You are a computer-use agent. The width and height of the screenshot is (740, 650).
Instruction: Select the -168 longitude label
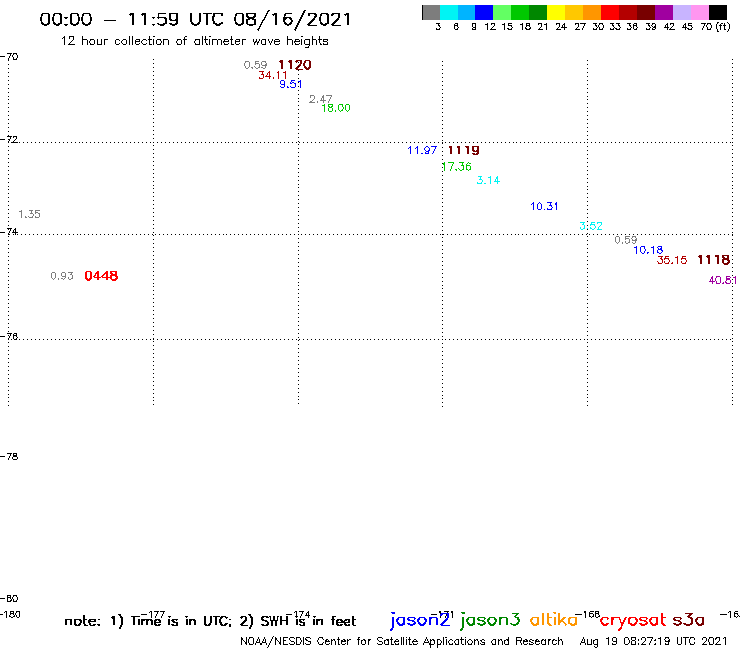(588, 615)
